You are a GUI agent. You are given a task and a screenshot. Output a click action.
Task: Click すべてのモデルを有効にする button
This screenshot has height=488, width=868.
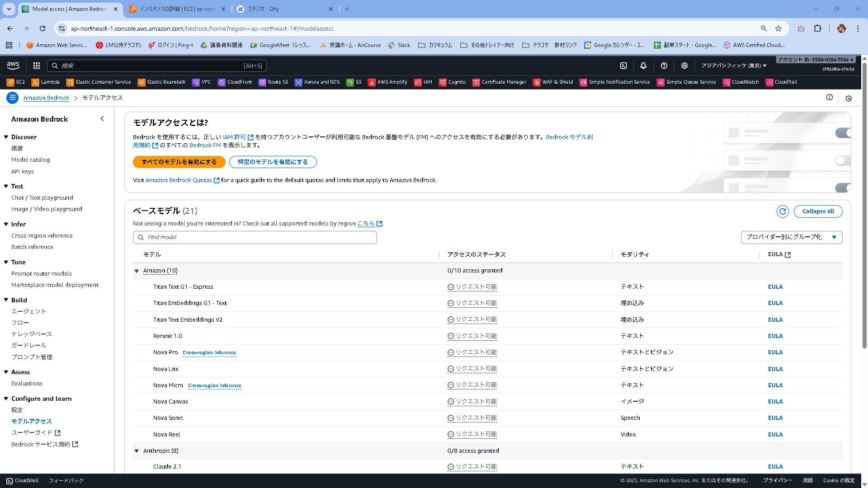click(x=179, y=162)
